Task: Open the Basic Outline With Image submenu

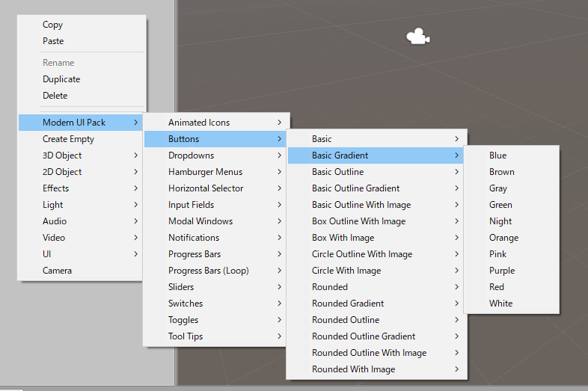Action: [x=376, y=205]
